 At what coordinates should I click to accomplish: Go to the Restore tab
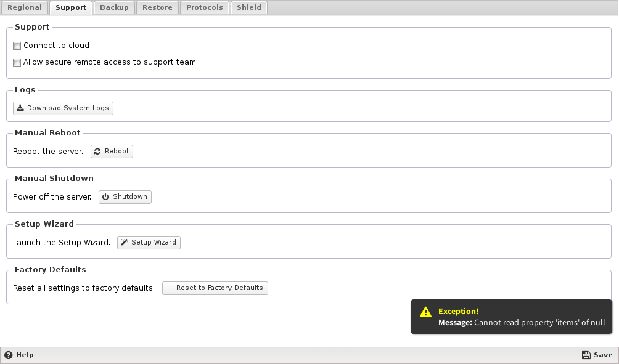[x=157, y=7]
